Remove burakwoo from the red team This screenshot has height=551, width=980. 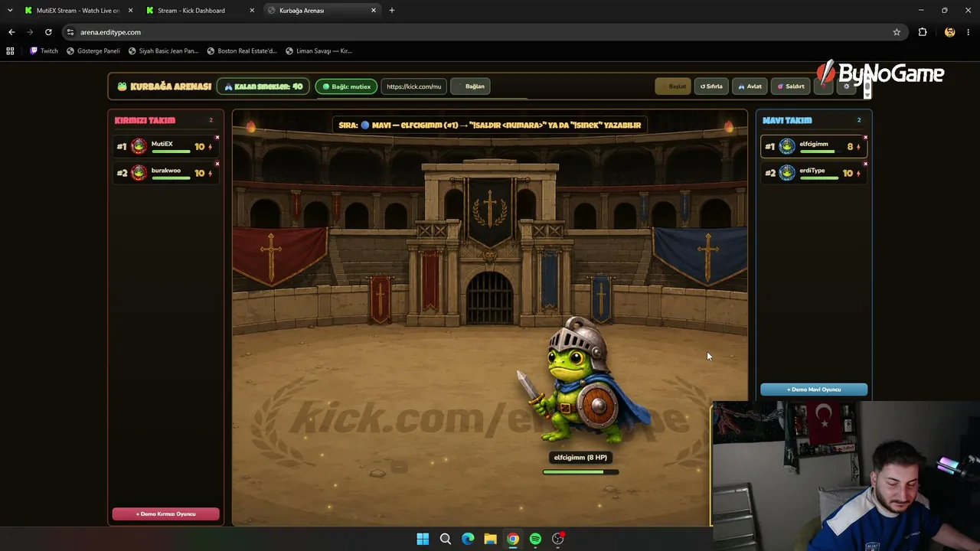[x=217, y=164]
